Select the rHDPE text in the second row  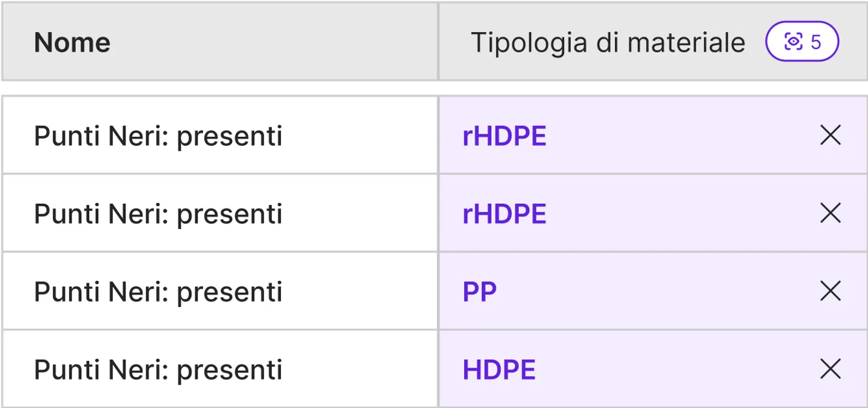(504, 214)
